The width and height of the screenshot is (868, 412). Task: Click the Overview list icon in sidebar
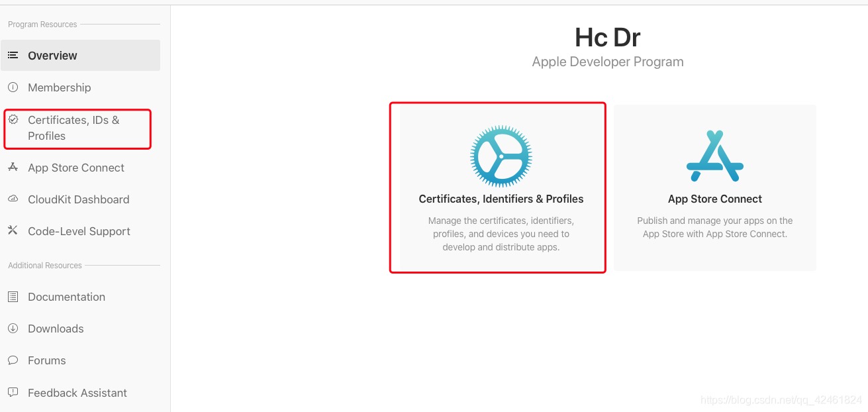pyautogui.click(x=13, y=56)
